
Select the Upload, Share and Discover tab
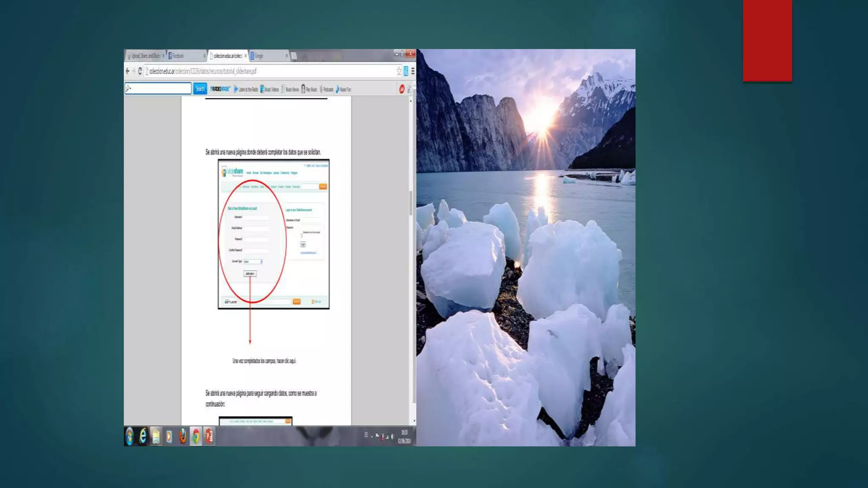click(145, 56)
